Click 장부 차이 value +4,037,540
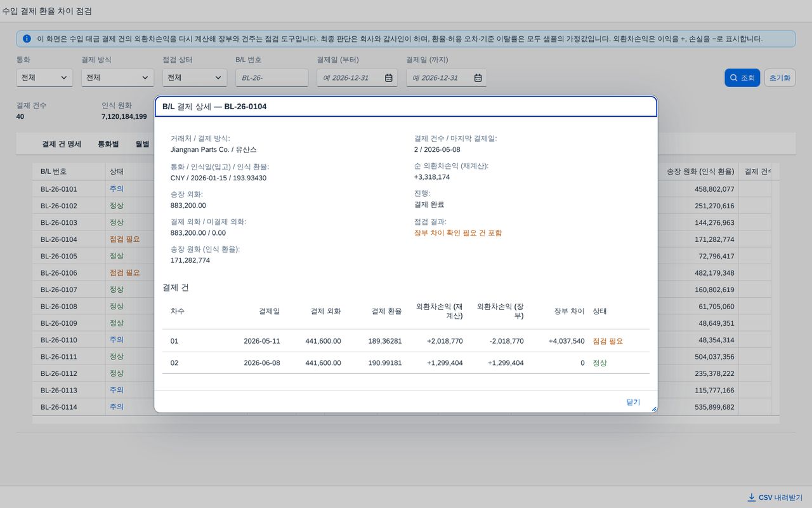Screen dimensions: 812x508 coord(566,341)
